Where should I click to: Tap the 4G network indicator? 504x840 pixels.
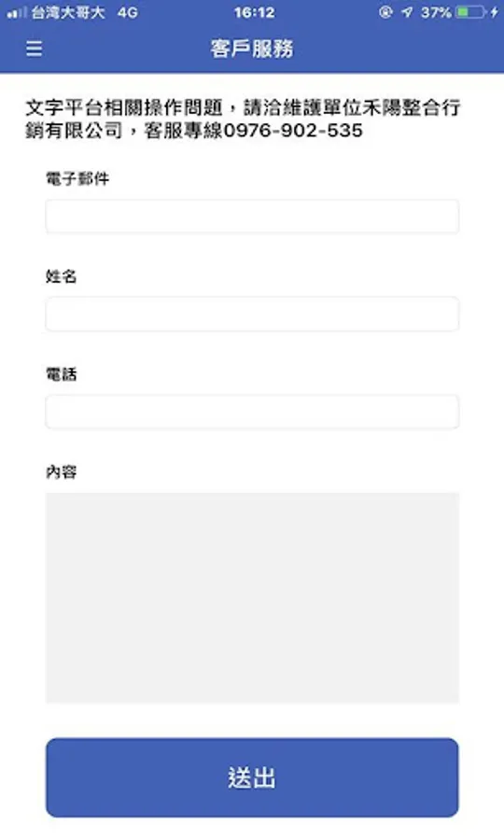[x=128, y=12]
